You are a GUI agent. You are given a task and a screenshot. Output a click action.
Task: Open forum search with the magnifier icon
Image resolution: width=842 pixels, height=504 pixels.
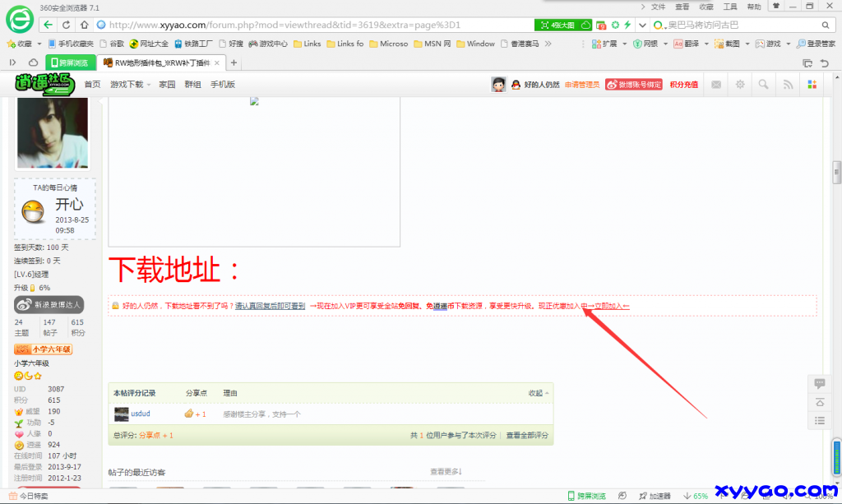click(762, 82)
